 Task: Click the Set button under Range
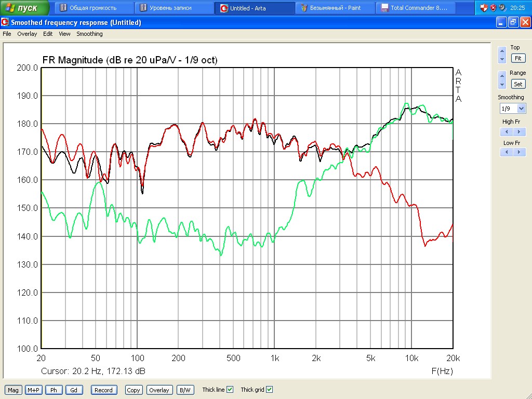point(518,84)
